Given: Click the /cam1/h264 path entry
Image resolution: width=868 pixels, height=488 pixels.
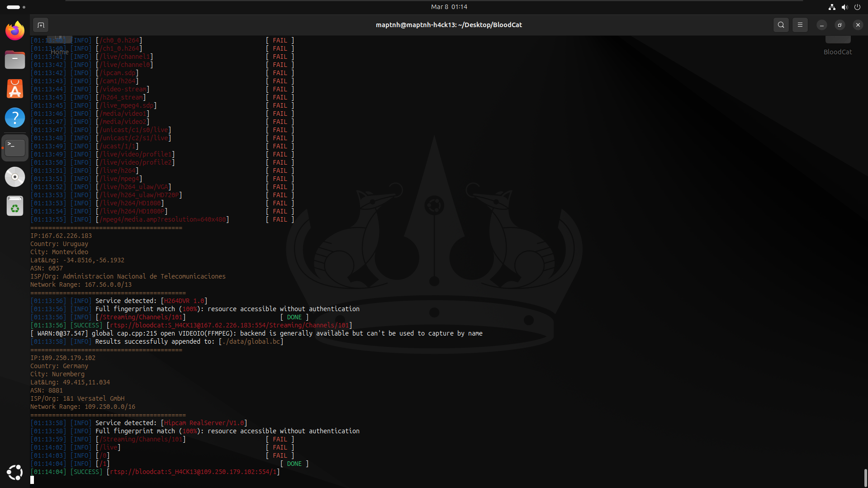Looking at the screenshot, I should (x=117, y=81).
